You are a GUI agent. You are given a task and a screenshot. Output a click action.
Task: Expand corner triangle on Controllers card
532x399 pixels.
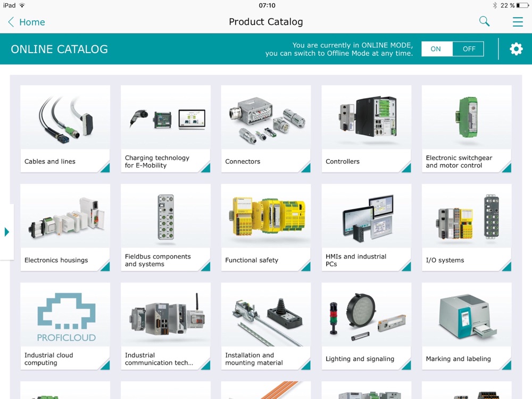(x=407, y=168)
